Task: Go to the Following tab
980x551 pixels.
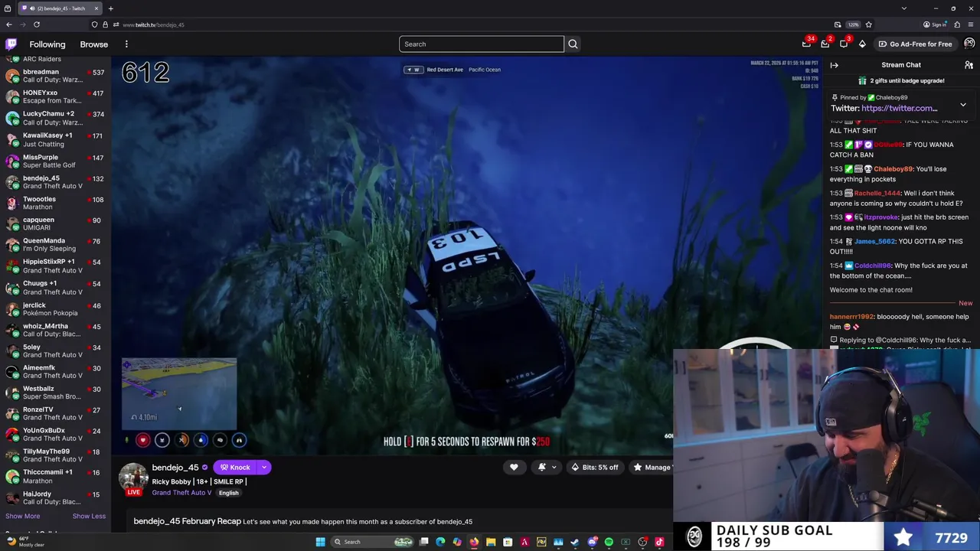Action: coord(47,44)
